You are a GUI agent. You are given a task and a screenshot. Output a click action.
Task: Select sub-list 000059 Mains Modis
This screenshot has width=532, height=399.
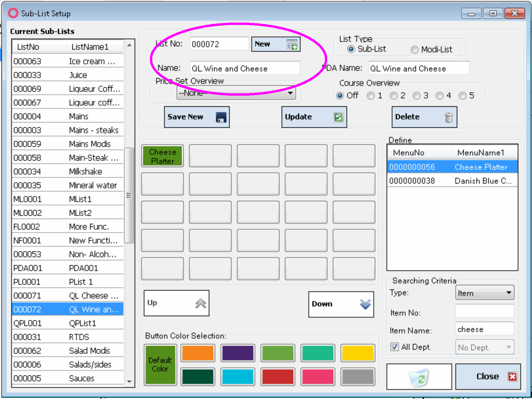coord(68,144)
